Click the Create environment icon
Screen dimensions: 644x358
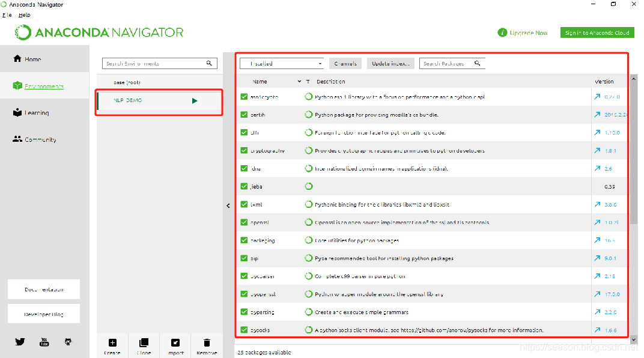(112, 343)
